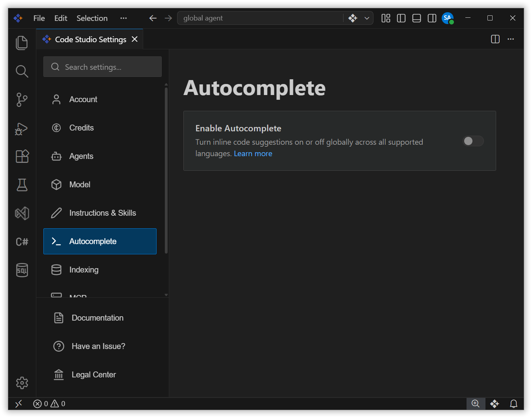Enable the Autocomplete toggle switch
The image size is (532, 418).
473,141
